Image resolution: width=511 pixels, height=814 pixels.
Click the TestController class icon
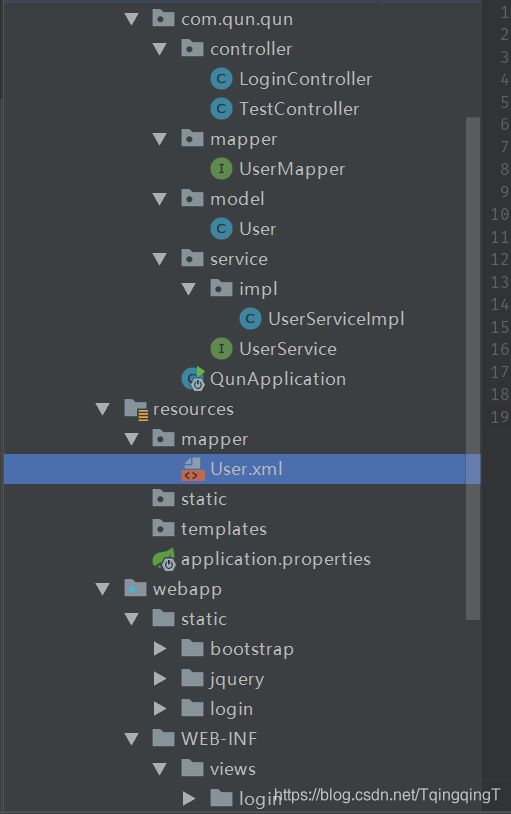point(221,109)
